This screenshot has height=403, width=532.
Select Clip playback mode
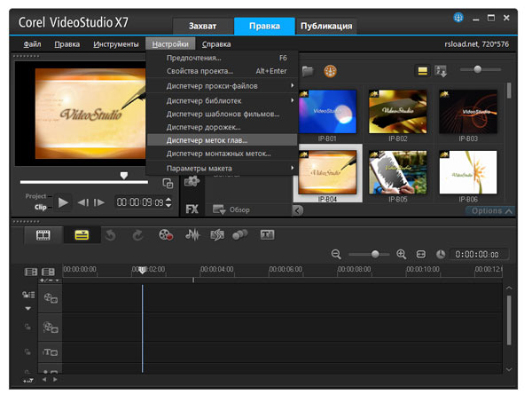[41, 207]
